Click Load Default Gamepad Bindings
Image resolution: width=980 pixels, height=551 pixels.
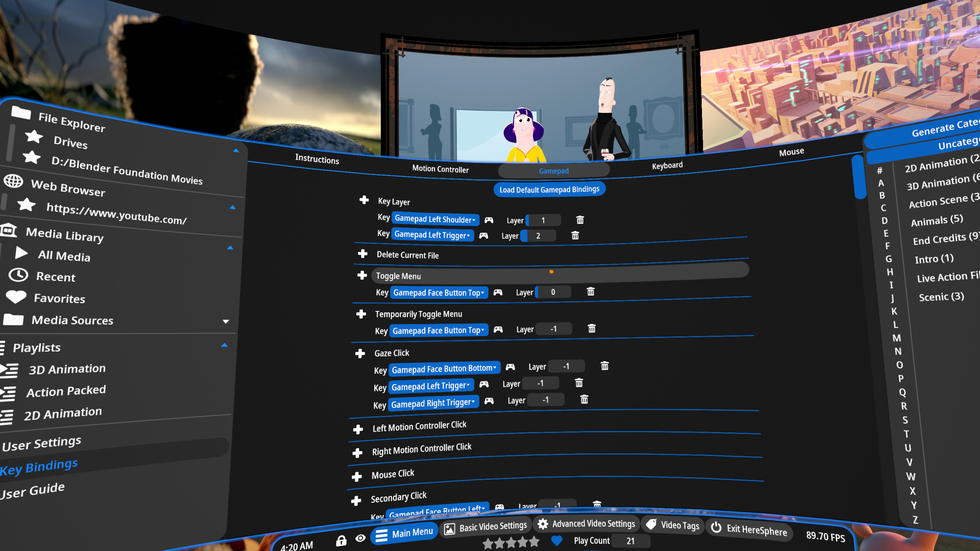pyautogui.click(x=549, y=189)
